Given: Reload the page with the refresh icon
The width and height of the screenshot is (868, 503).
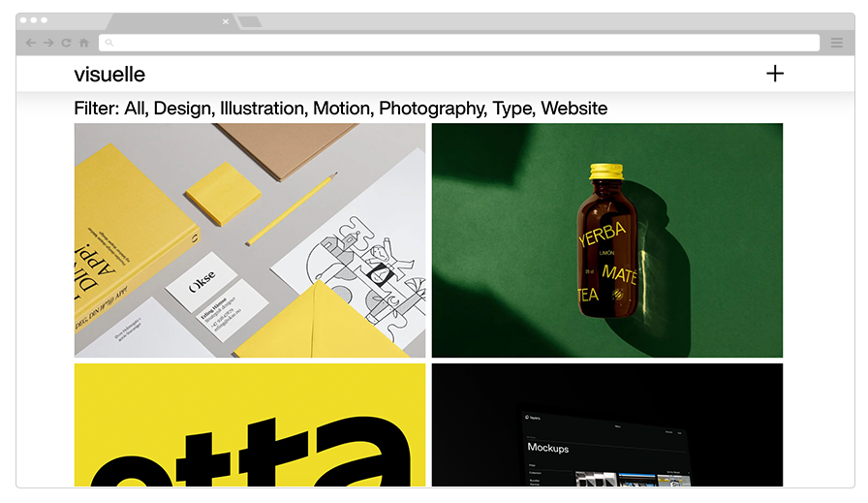Looking at the screenshot, I should 67,43.
